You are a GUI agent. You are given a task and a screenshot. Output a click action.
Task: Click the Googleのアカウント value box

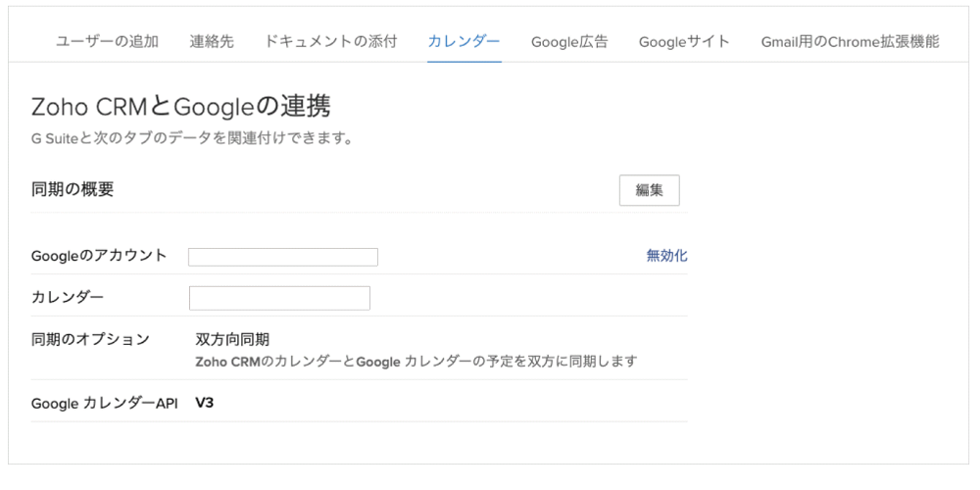pos(283,257)
